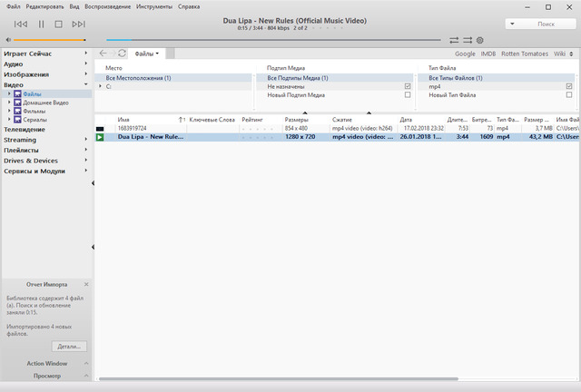Skip to the next track
581x392 pixels.
point(79,24)
